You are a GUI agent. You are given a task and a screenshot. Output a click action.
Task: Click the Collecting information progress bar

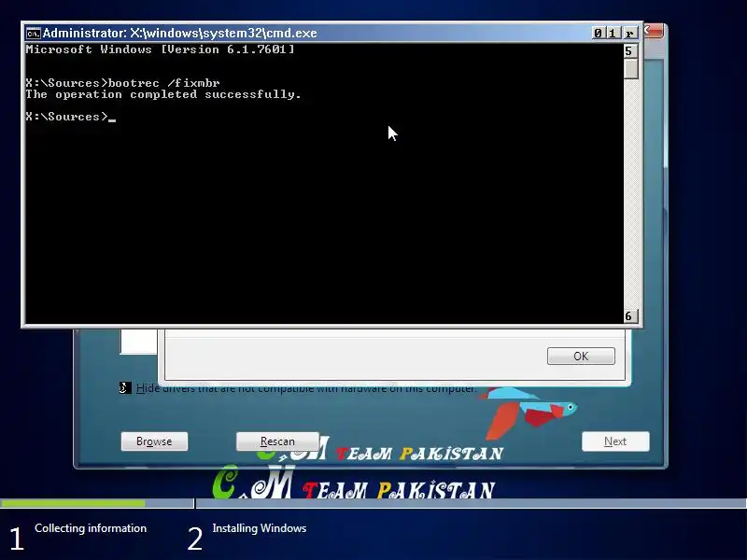(97, 503)
